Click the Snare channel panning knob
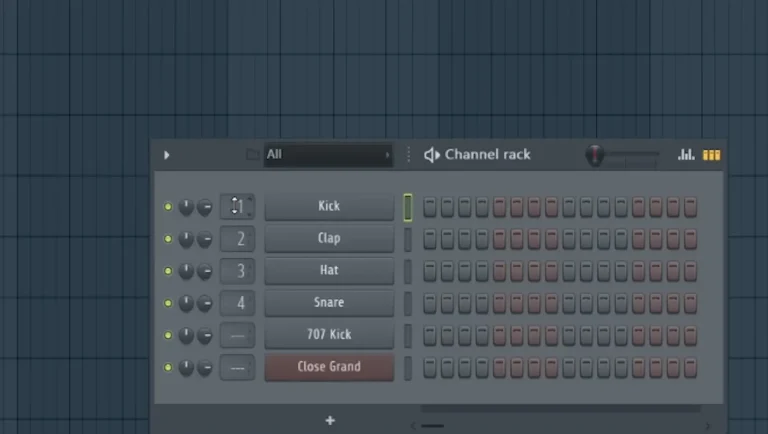 (186, 303)
